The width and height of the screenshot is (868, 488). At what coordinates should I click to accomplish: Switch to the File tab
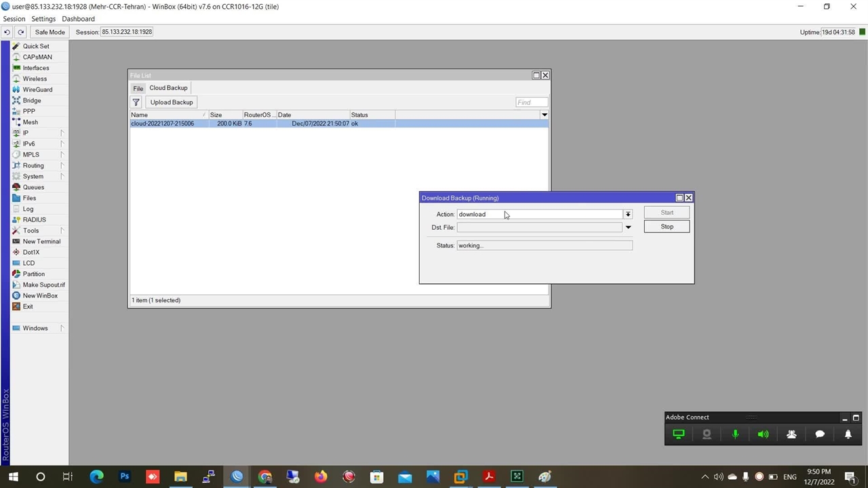pyautogui.click(x=138, y=88)
